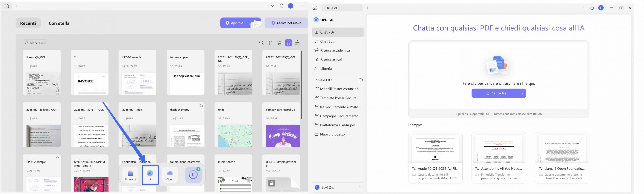Open the notifications bell in the UPDF AI window
This screenshot has height=194, width=644.
pyautogui.click(x=592, y=8)
